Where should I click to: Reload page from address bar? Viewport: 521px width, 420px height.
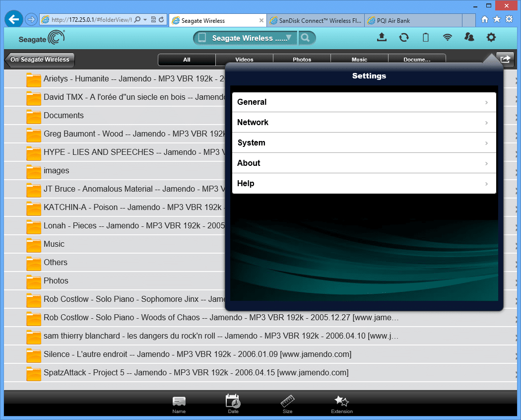coord(161,20)
